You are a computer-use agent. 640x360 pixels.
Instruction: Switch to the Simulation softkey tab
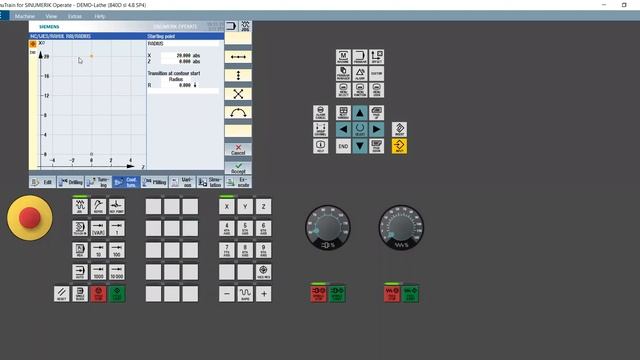[210, 182]
